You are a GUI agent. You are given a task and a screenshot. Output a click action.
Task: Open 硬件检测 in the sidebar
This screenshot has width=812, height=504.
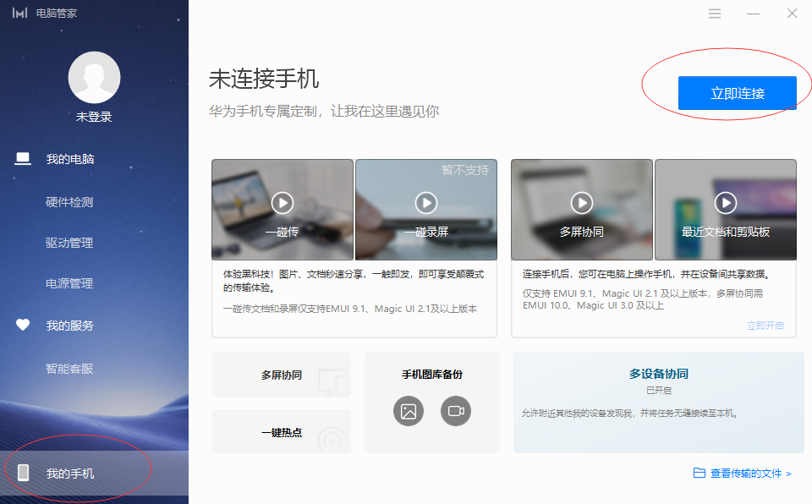click(x=69, y=202)
